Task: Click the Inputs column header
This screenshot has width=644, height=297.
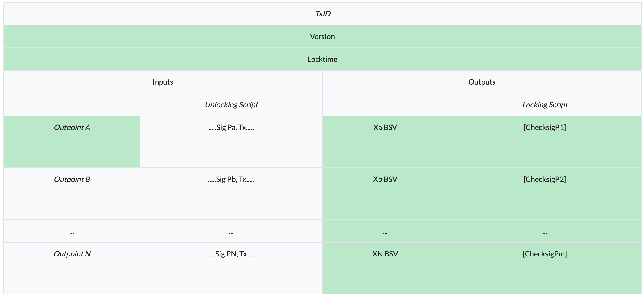Action: pyautogui.click(x=163, y=82)
